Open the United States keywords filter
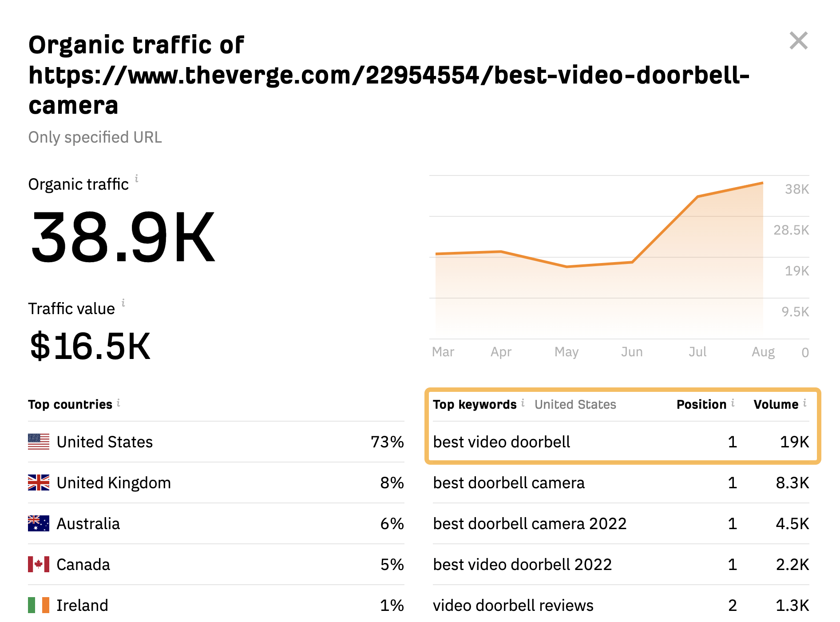840x622 pixels. 575,404
